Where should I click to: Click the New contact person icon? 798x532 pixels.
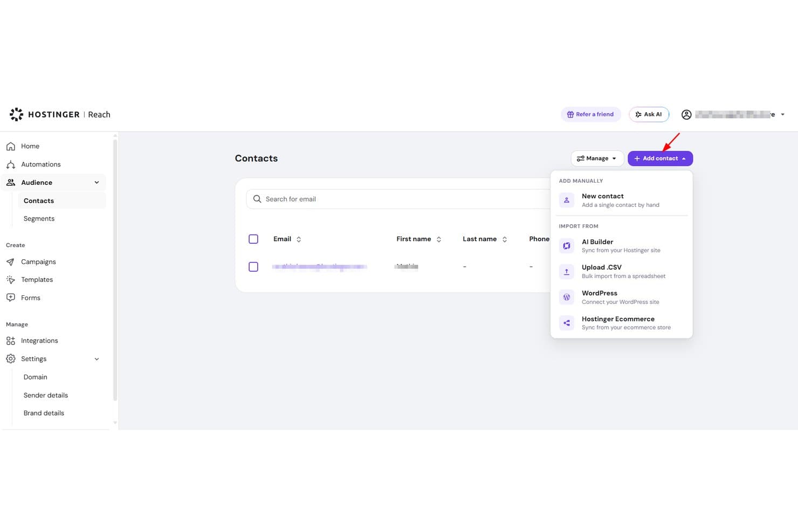(x=567, y=201)
